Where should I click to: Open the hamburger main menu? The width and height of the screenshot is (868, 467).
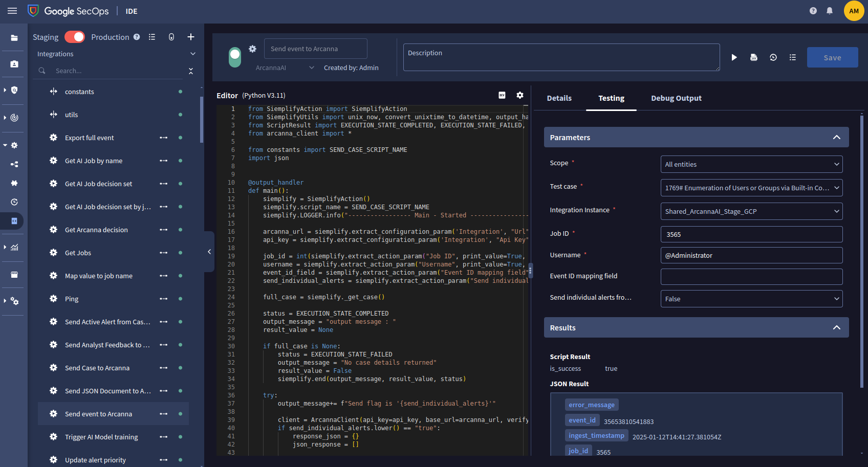click(12, 11)
